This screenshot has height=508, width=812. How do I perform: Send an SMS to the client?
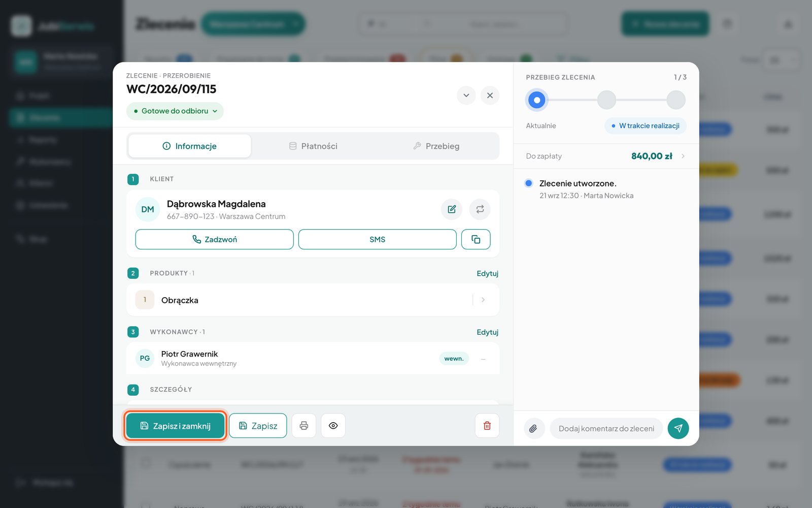pyautogui.click(x=378, y=239)
